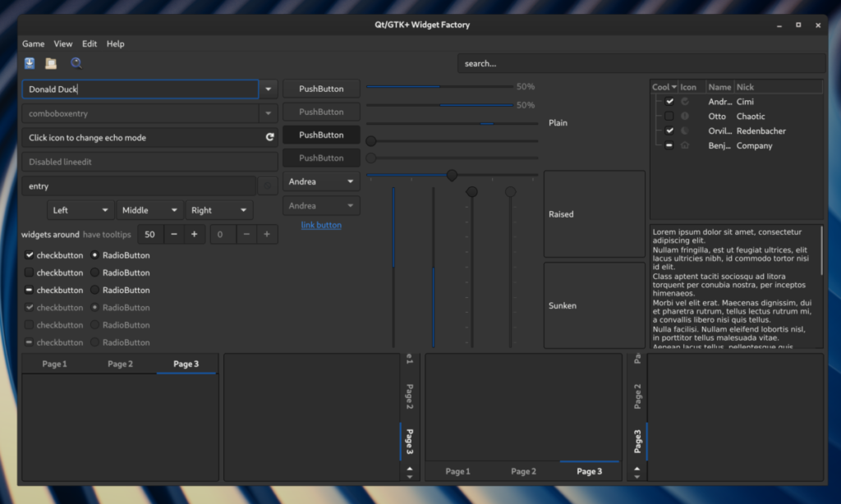The image size is (841, 504).
Task: Click the 'have tooltips' label
Action: pos(107,234)
